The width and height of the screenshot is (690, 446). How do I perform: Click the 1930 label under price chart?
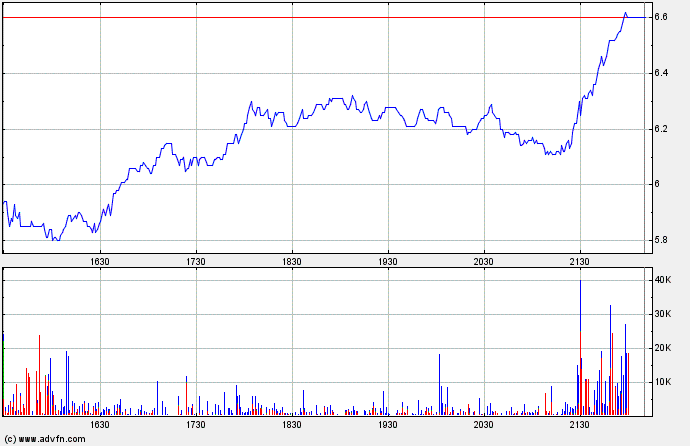388,262
